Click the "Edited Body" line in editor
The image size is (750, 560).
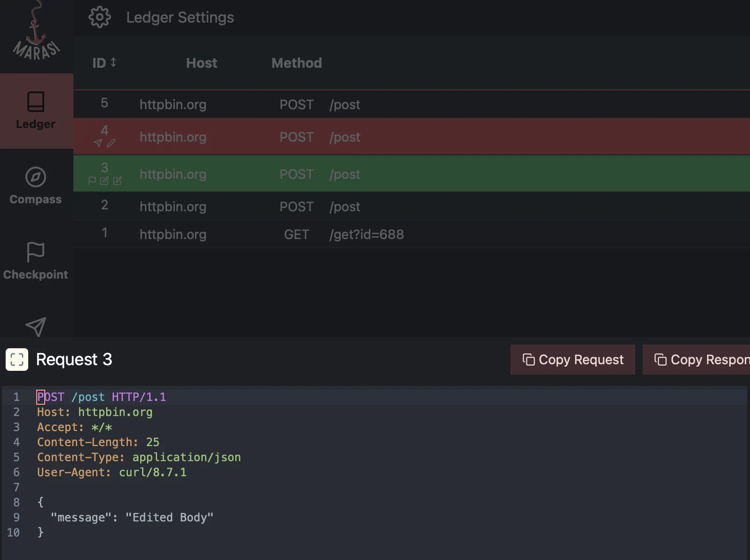pyautogui.click(x=132, y=518)
